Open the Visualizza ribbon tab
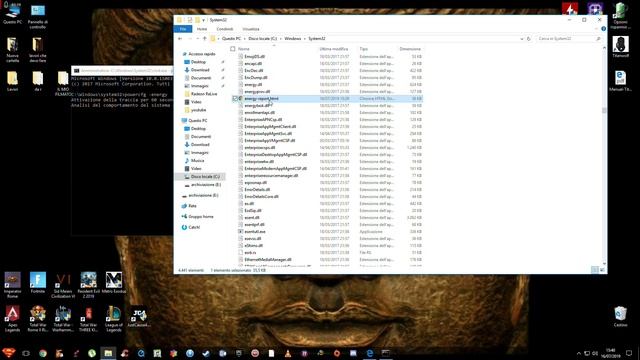 pyautogui.click(x=251, y=29)
